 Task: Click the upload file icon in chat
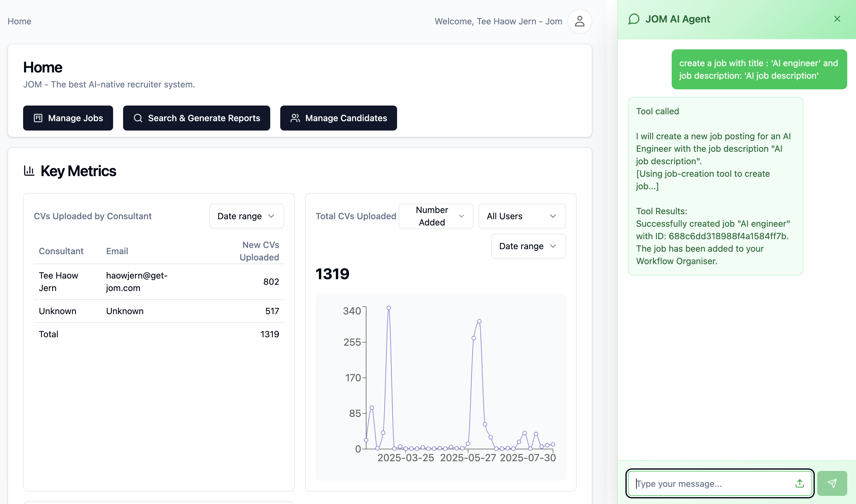[800, 483]
